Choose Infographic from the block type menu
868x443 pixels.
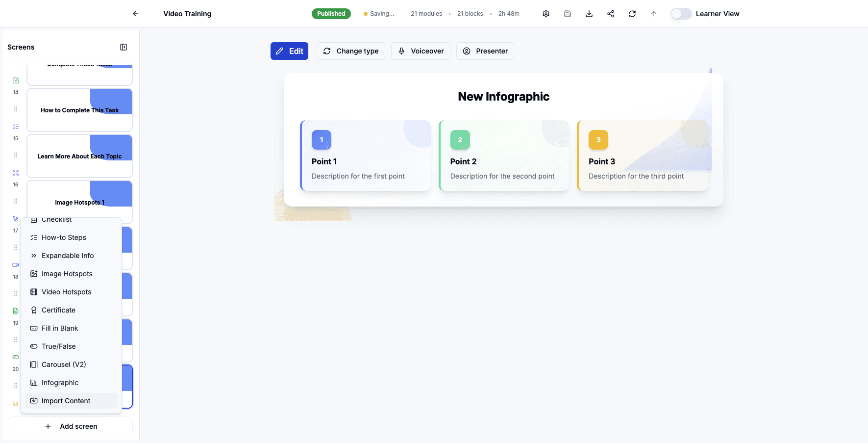(x=60, y=382)
